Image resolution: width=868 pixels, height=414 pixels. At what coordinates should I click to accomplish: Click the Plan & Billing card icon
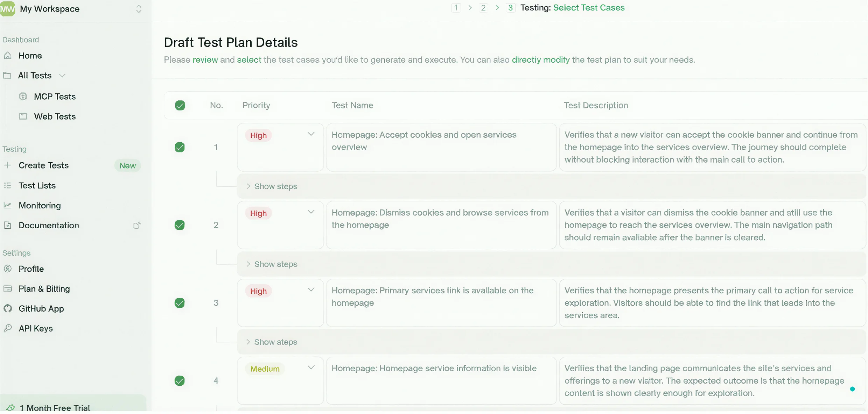pyautogui.click(x=7, y=288)
